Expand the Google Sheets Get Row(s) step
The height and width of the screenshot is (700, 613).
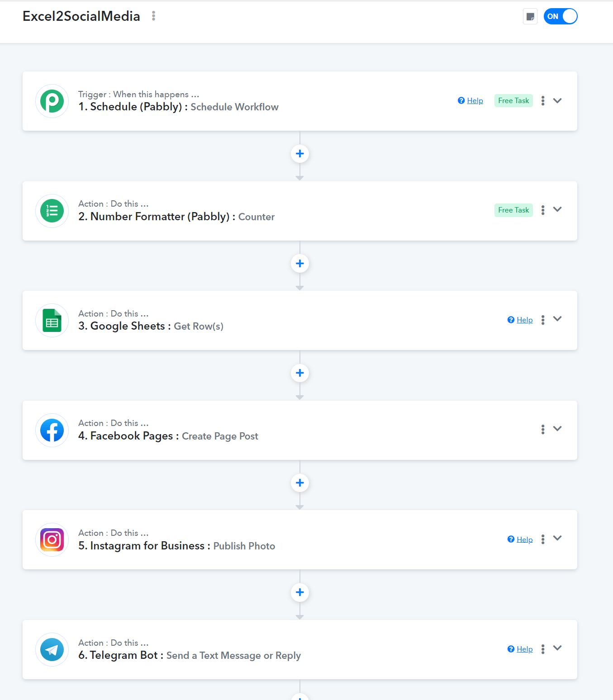(557, 319)
